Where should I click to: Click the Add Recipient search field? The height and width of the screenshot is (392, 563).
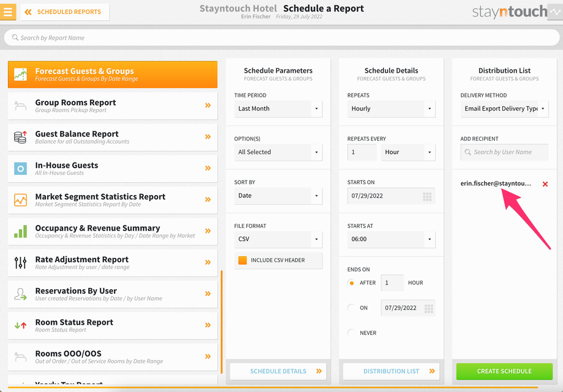[504, 152]
